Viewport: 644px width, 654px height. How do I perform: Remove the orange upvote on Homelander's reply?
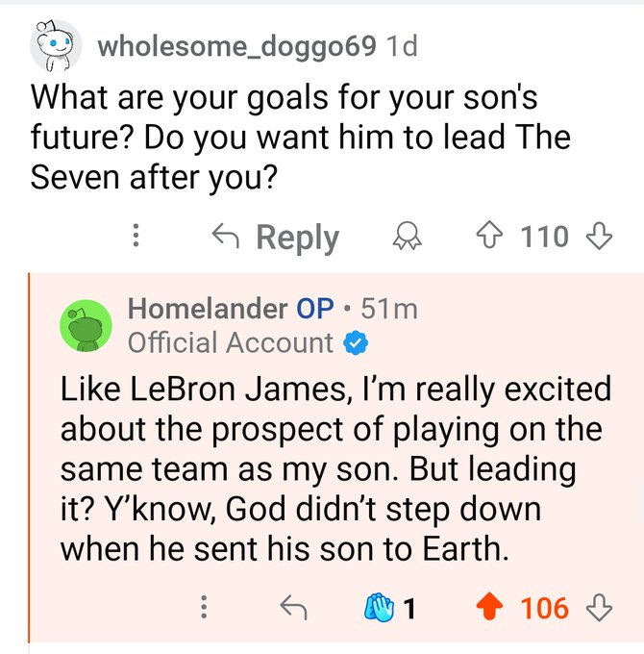coord(491,608)
